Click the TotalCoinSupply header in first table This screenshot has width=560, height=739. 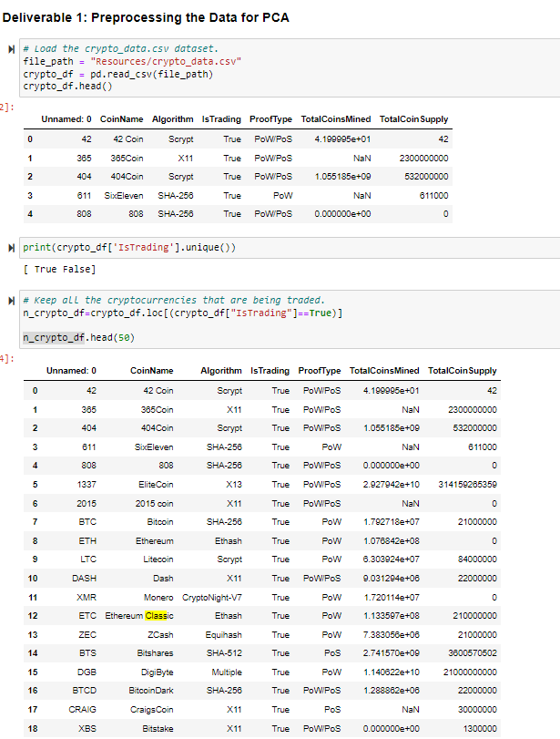pos(414,119)
